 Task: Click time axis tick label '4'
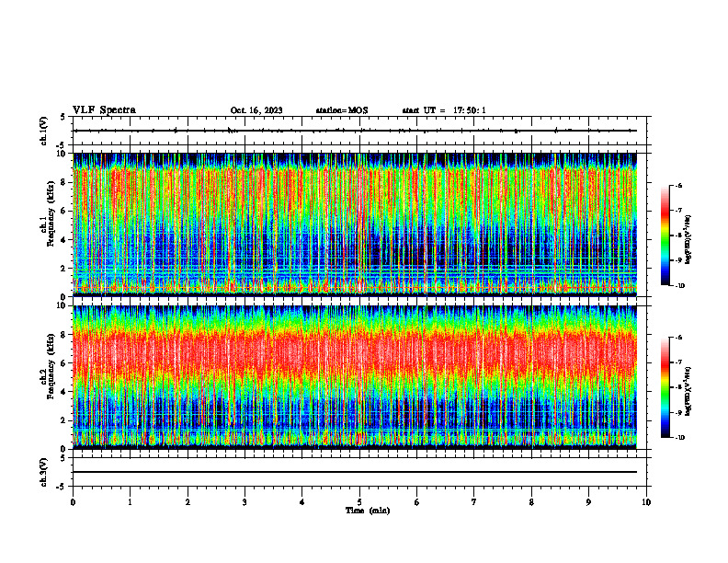302,502
